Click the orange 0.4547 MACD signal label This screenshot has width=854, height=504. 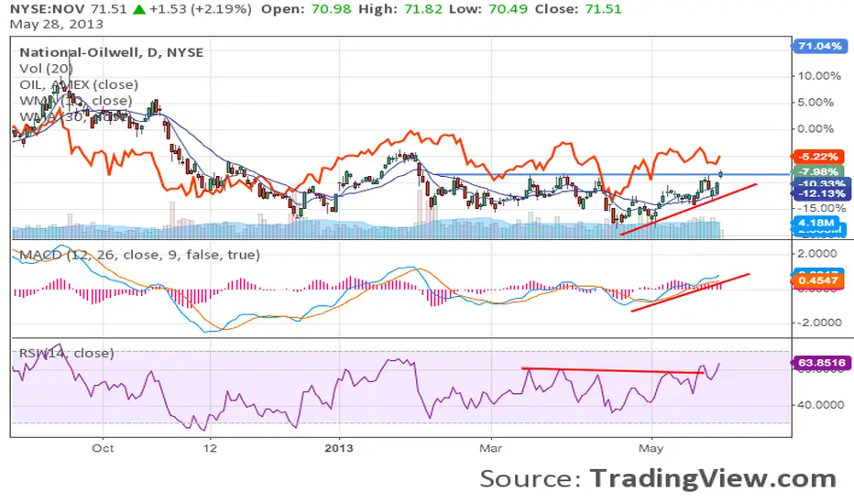[818, 280]
